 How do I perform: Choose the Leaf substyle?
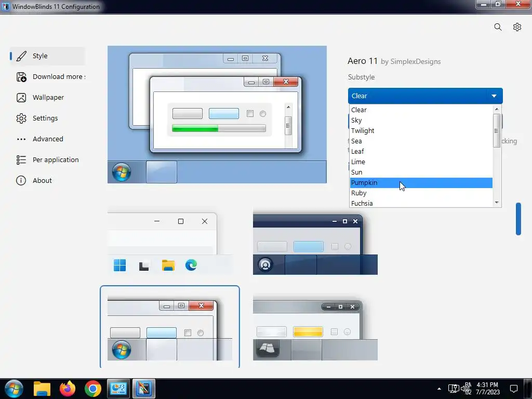coord(421,151)
